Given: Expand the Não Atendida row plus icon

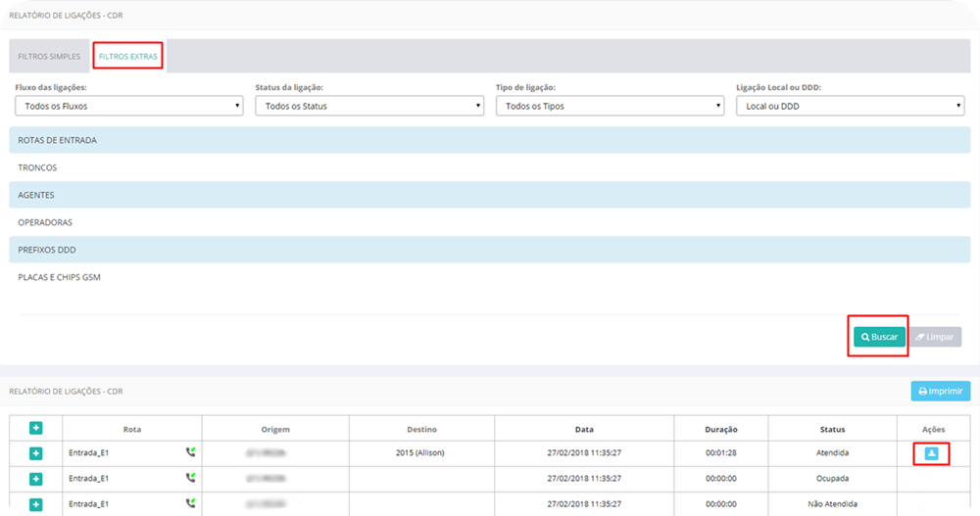Looking at the screenshot, I should click(36, 504).
